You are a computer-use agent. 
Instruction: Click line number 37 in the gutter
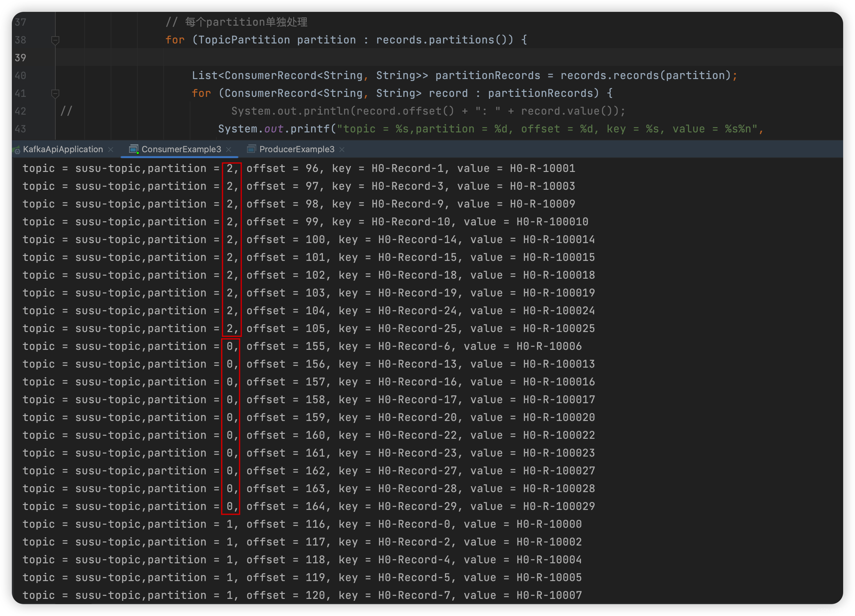20,22
